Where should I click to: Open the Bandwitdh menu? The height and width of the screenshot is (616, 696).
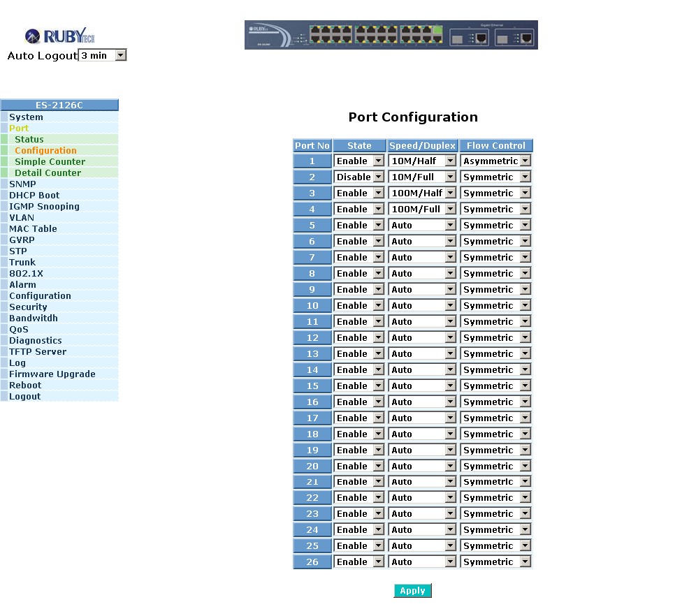click(x=34, y=318)
